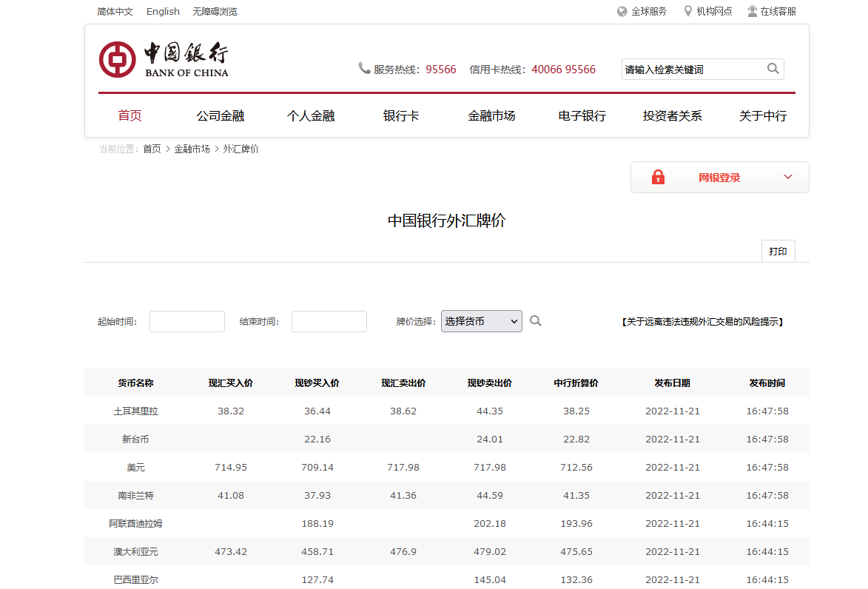Open the 无障碍浏览 accessibility link
The width and height of the screenshot is (868, 589).
click(215, 12)
